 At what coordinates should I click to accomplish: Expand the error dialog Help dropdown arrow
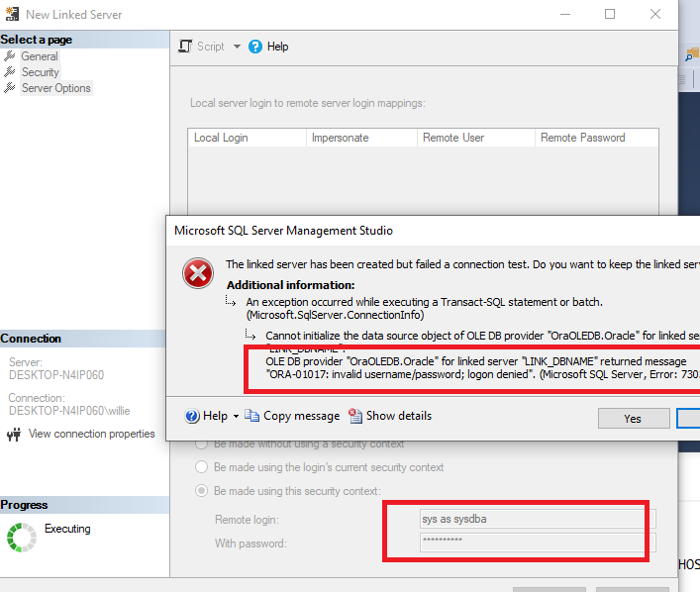[236, 416]
